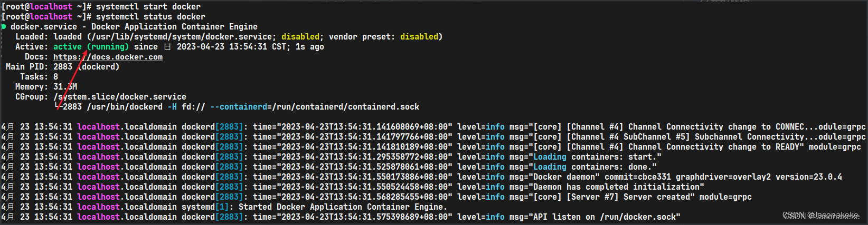Click the green 'active (running)' status text

[91, 47]
